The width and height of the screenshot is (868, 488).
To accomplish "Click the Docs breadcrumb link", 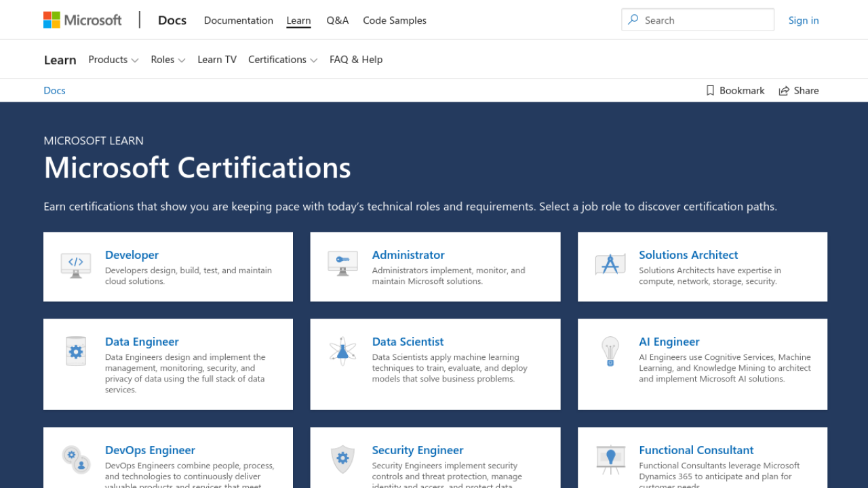I will pyautogui.click(x=54, y=90).
